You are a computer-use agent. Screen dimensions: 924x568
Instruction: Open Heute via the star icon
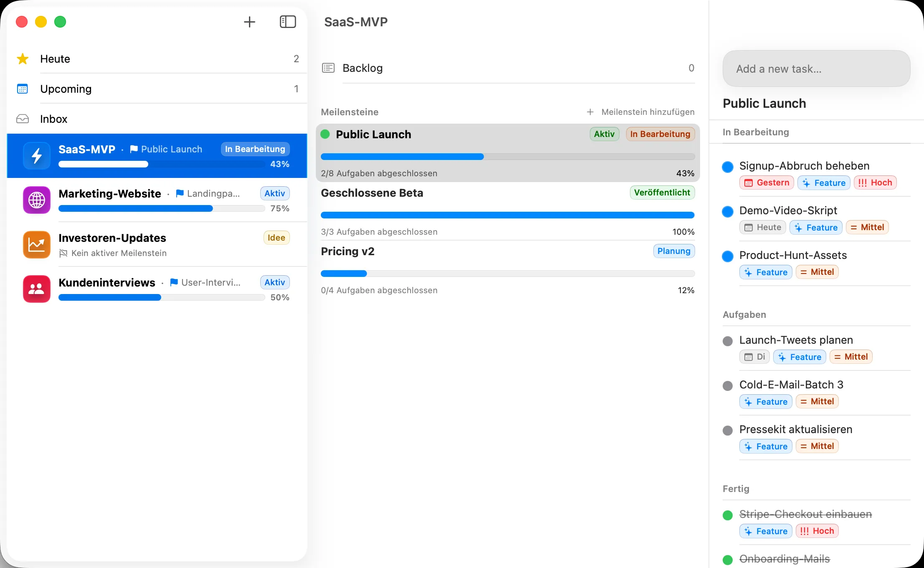(x=23, y=59)
